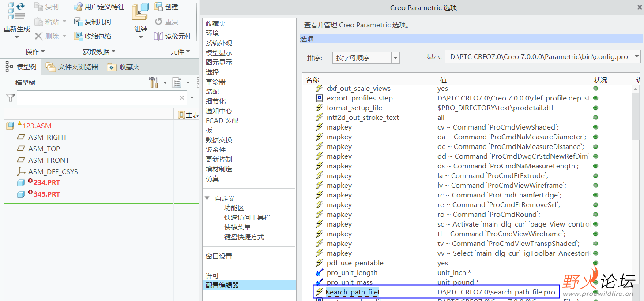Screen dimensions: 644x301
Task: Select 快速访问工具栏 customization
Action: pos(247,217)
